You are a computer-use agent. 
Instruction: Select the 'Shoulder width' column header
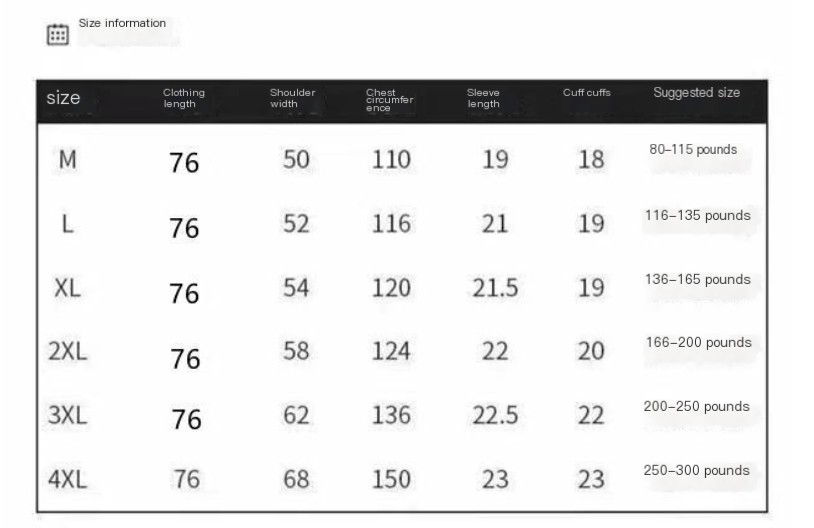[x=292, y=98]
